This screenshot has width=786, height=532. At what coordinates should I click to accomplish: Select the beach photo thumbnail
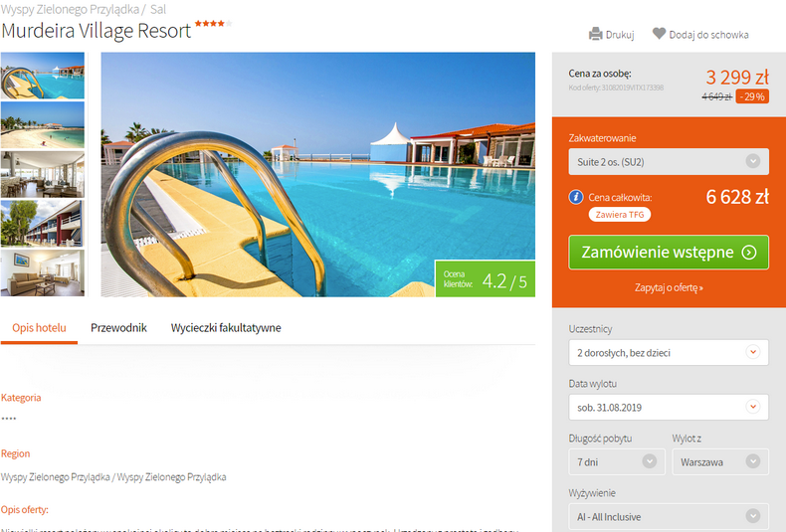coord(43,124)
